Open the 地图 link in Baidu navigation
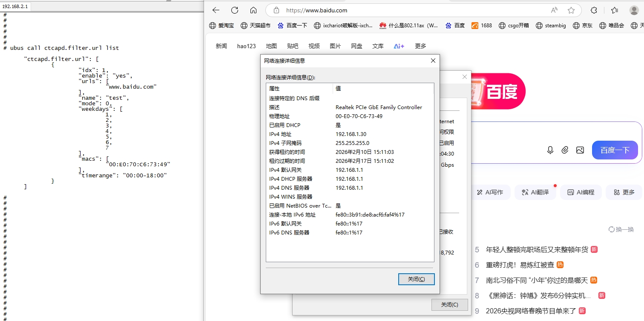Screen dimensions: 644x321 pos(271,46)
